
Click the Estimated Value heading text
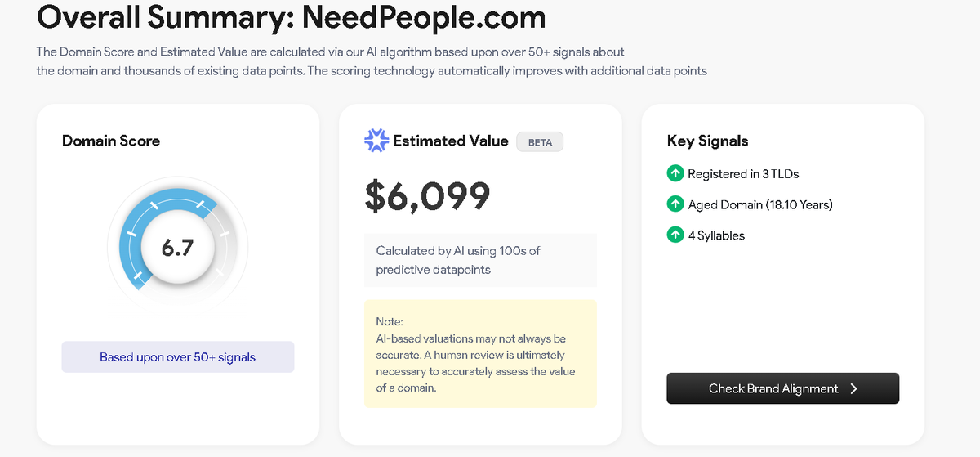pyautogui.click(x=451, y=141)
